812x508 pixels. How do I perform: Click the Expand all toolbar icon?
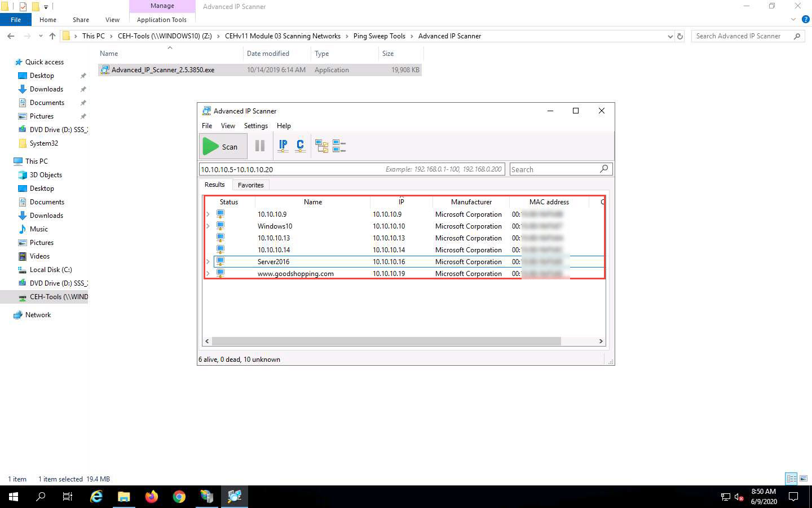(321, 146)
